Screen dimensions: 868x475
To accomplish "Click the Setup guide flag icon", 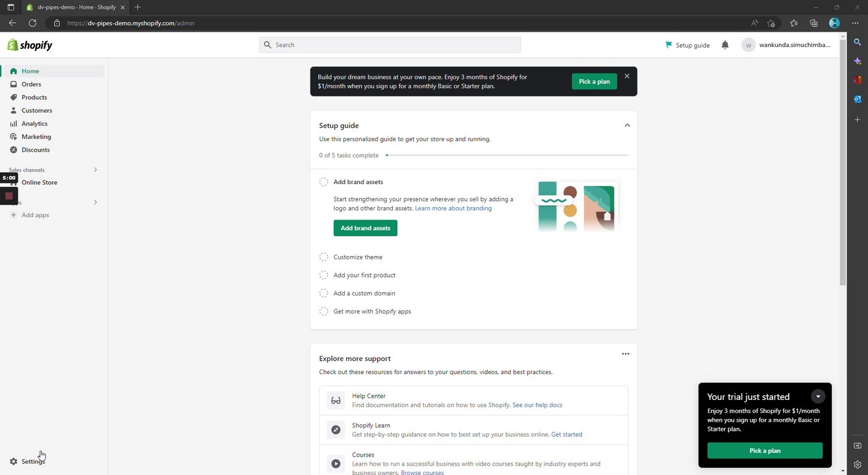I will (x=669, y=45).
